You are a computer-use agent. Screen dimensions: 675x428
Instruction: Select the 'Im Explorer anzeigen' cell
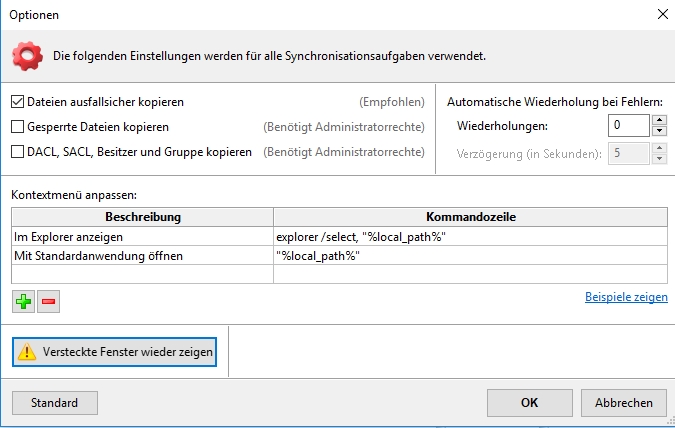142,237
